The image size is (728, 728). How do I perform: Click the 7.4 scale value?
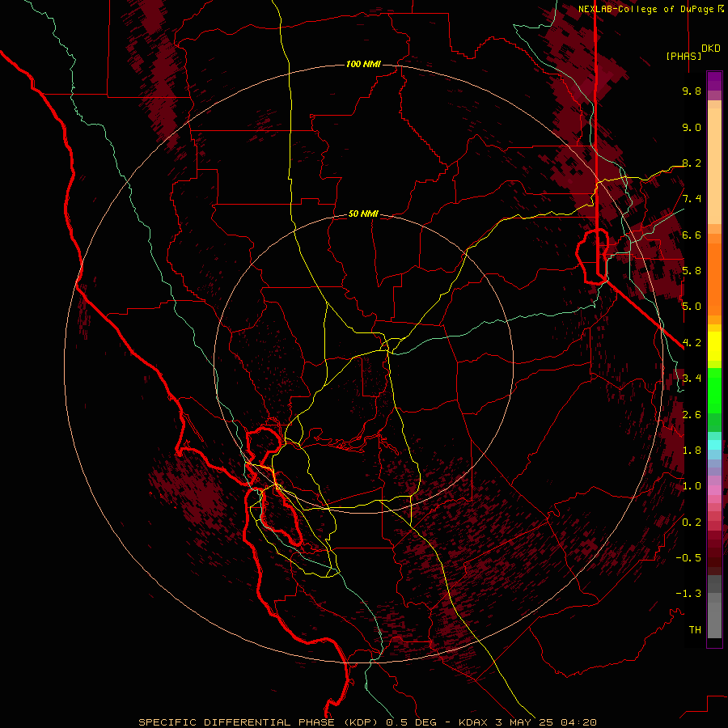(692, 199)
